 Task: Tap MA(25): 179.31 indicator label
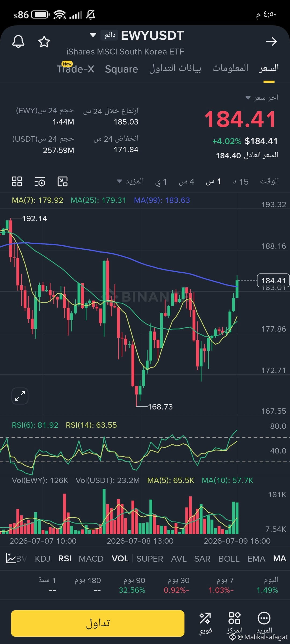(98, 200)
